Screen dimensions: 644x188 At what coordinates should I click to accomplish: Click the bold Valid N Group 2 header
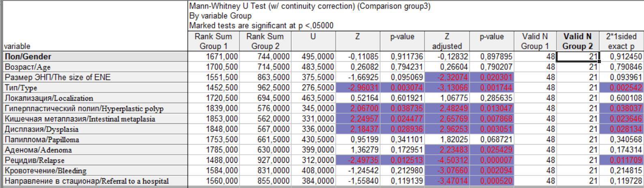[577, 41]
